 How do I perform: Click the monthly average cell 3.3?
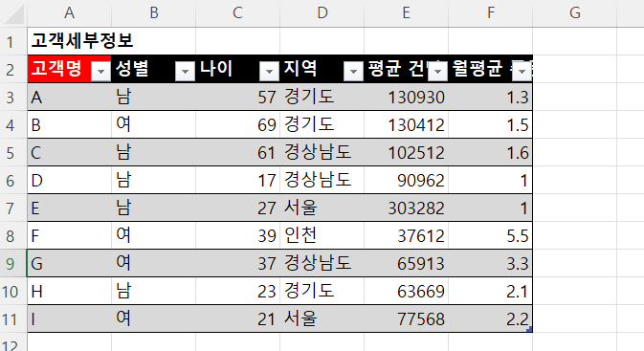(x=490, y=263)
